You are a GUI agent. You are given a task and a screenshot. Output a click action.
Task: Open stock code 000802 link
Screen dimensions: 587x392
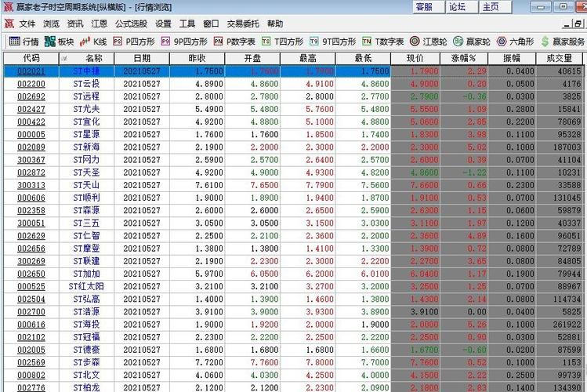(x=31, y=376)
